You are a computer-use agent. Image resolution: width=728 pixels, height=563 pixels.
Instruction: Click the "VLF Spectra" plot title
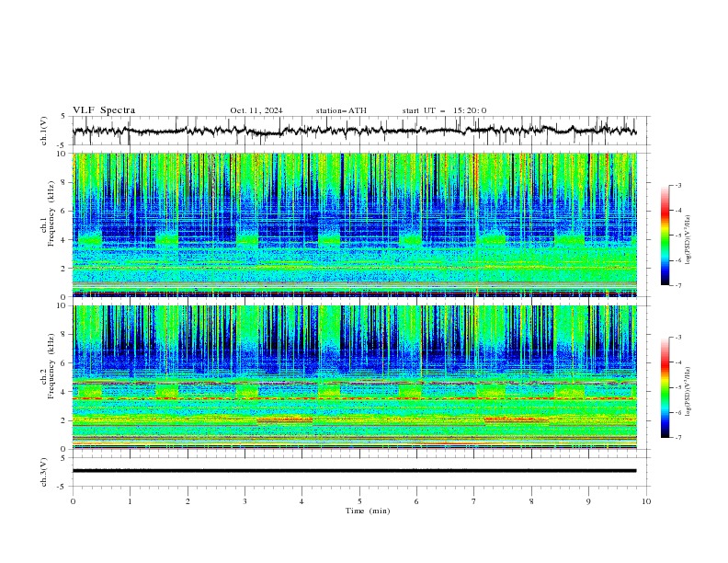pos(104,110)
